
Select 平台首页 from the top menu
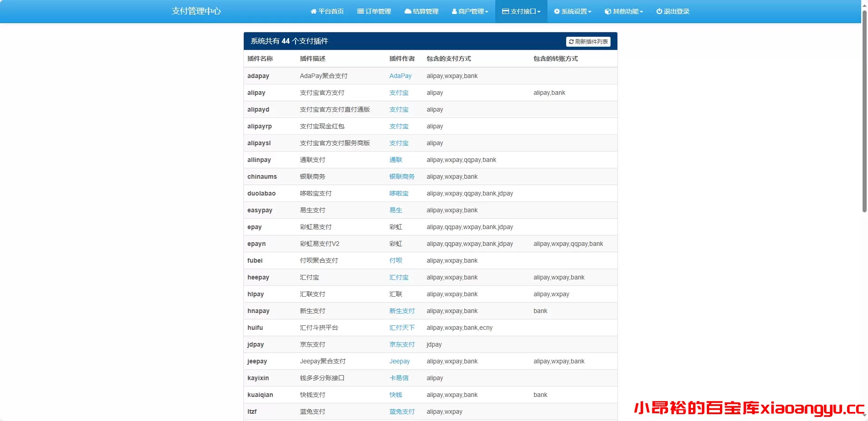pyautogui.click(x=327, y=11)
